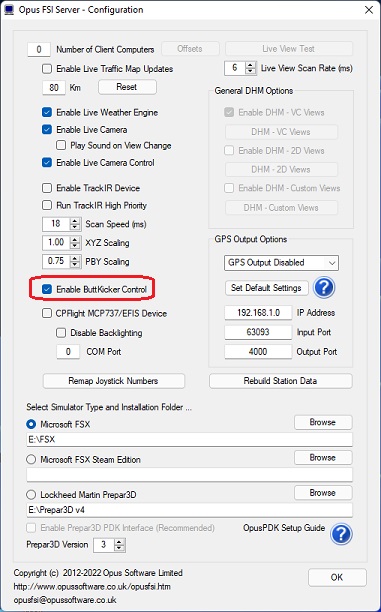This screenshot has width=381, height=612.
Task: Click Rebuild Station Data button
Action: coord(281,381)
